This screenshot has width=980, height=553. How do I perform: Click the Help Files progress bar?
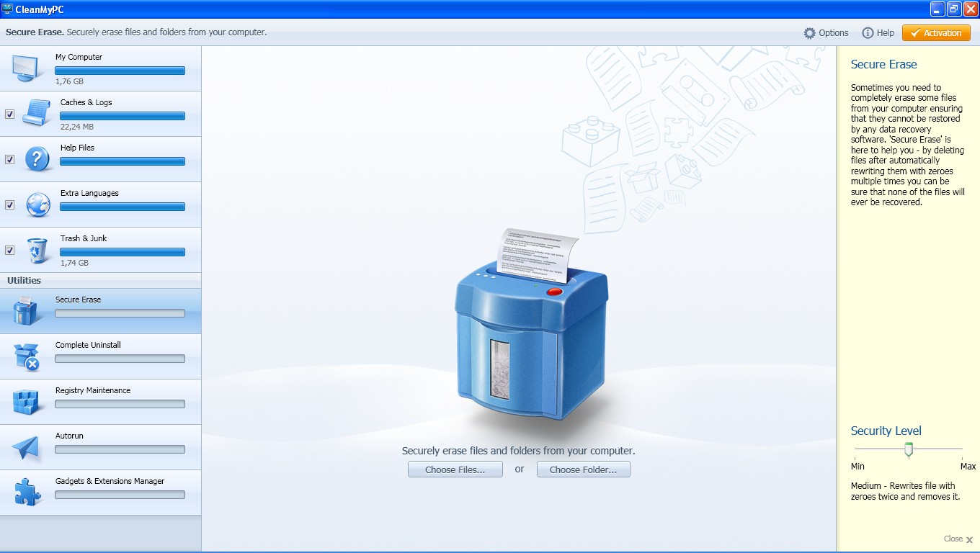pyautogui.click(x=122, y=161)
